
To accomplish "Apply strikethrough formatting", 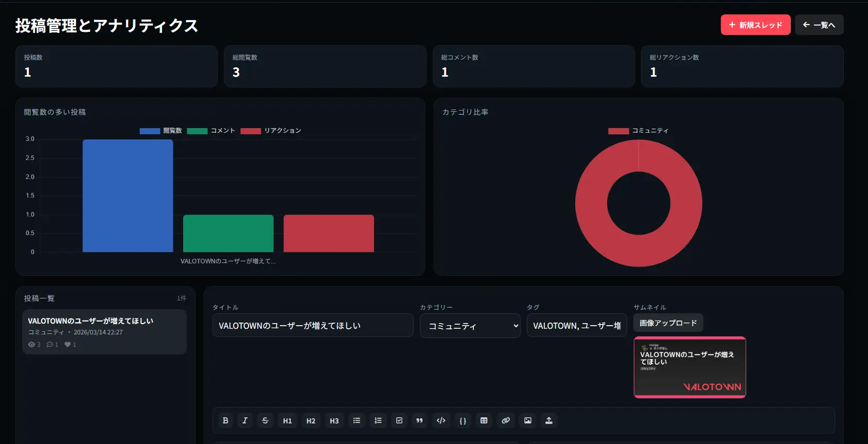I will pos(265,420).
